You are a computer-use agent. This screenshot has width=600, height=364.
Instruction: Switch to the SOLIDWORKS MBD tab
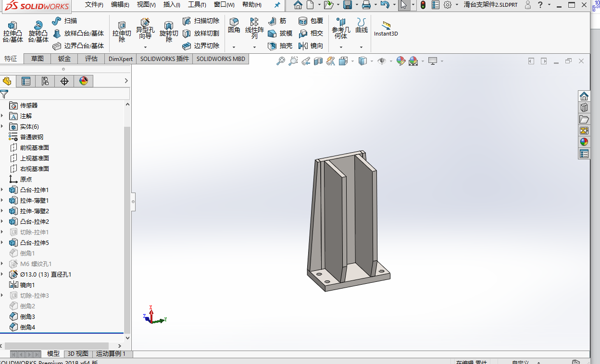tap(221, 59)
